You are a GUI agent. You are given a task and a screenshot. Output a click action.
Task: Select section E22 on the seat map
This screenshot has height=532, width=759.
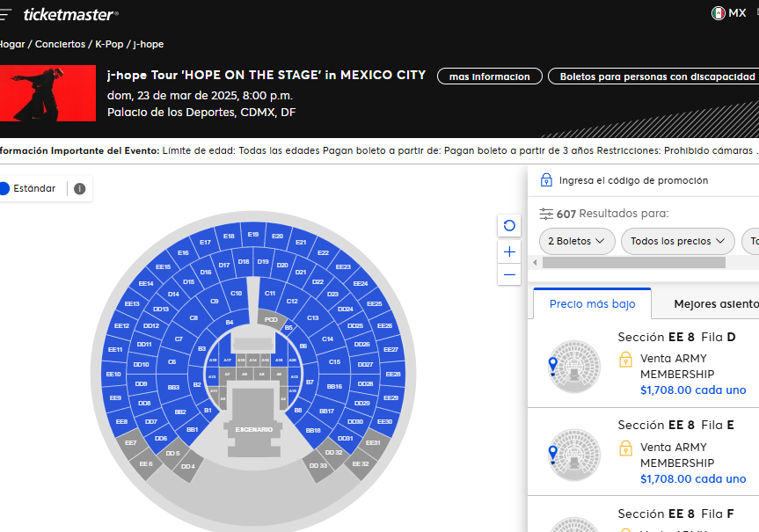[x=324, y=252]
